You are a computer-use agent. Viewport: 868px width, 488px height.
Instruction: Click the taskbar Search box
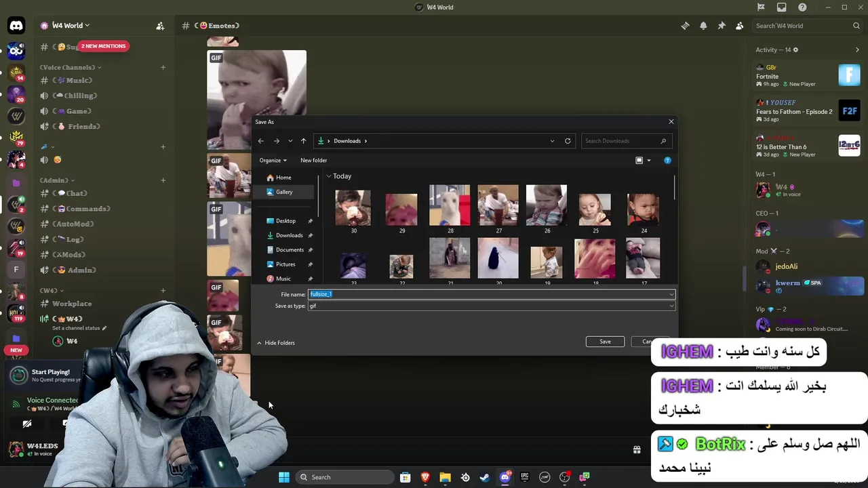pos(344,477)
